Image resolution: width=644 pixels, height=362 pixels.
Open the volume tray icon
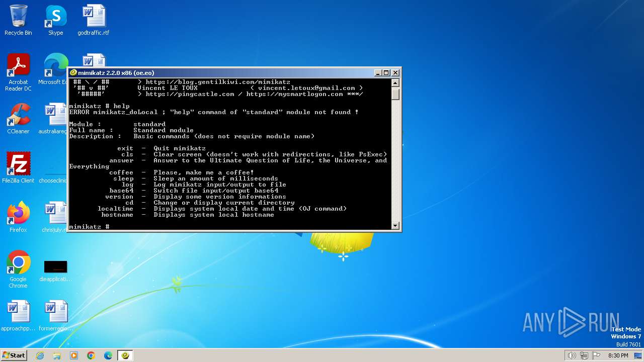(x=572, y=355)
